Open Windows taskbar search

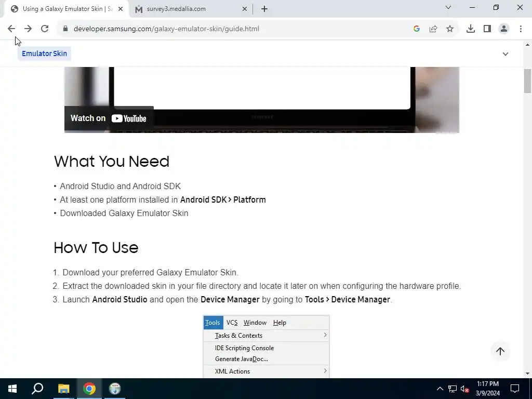click(37, 389)
